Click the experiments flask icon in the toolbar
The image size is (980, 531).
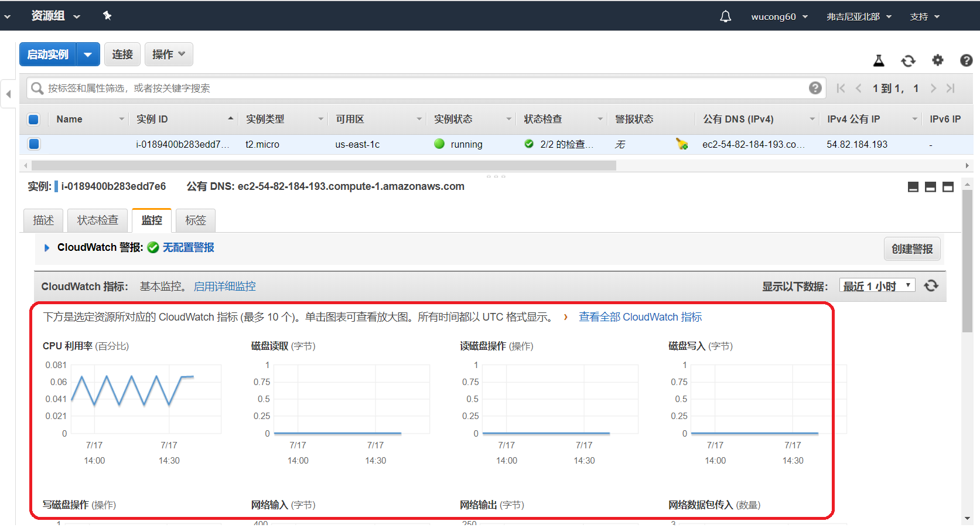pyautogui.click(x=879, y=60)
